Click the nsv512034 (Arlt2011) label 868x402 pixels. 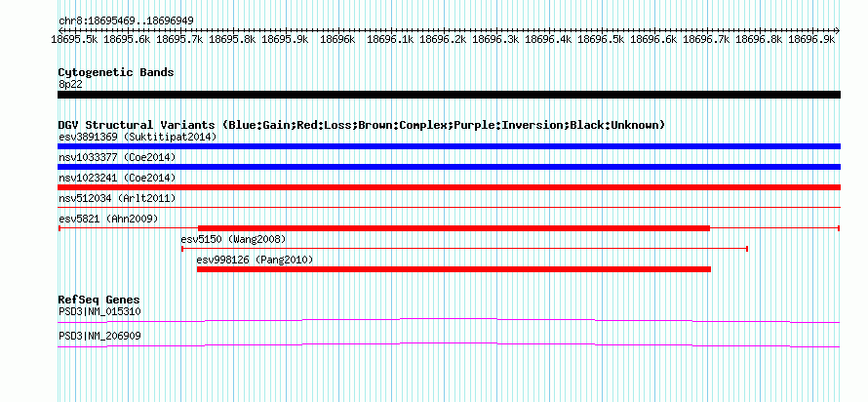pos(117,198)
